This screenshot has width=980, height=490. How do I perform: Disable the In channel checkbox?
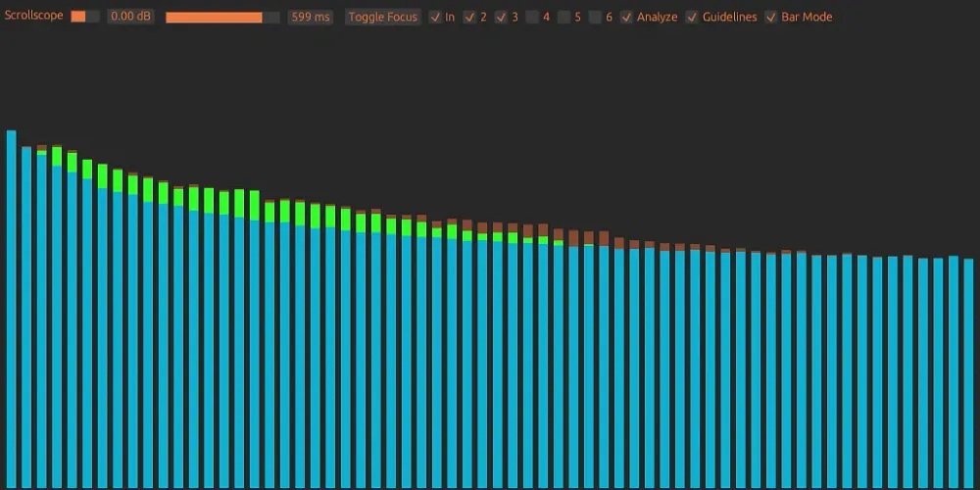(436, 17)
